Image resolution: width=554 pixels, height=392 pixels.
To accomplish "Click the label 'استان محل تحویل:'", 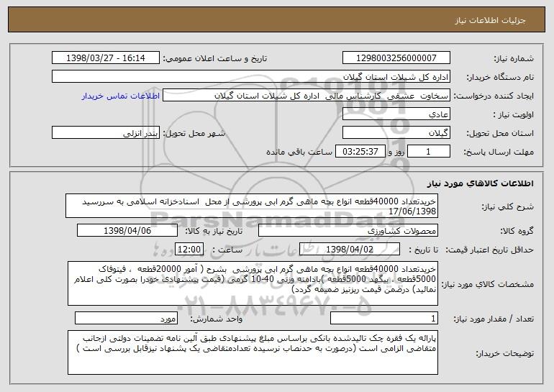I will [500, 134].
